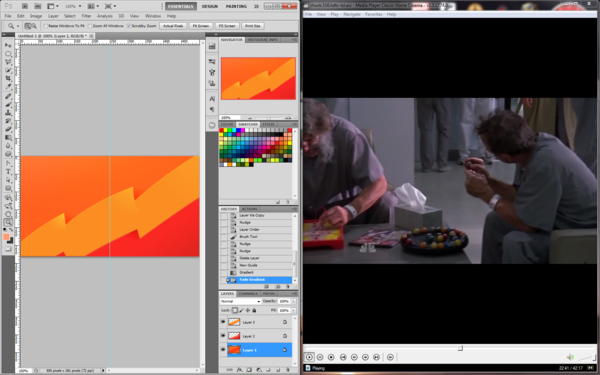
Task: Open layer Opacity dropdown arrow
Action: pyautogui.click(x=293, y=302)
